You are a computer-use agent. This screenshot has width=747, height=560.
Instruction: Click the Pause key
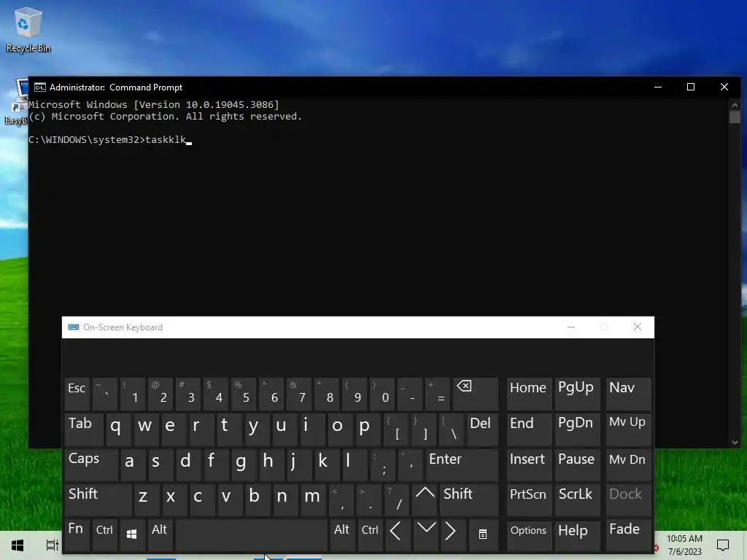pos(578,464)
